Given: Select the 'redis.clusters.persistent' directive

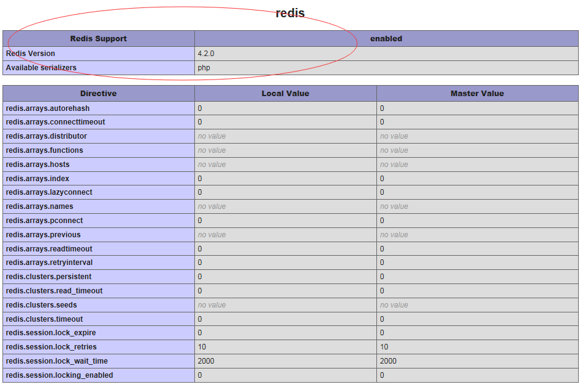Looking at the screenshot, I should (49, 277).
